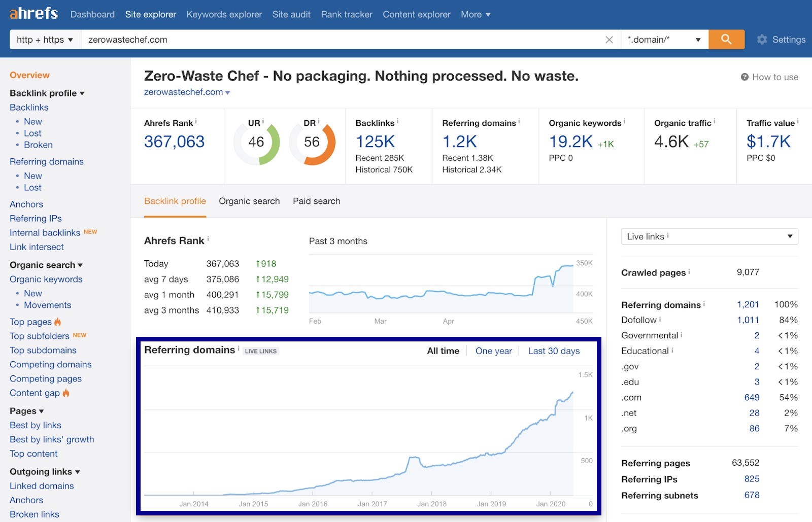Open the More menu in top navigation
Screen dimensions: 812x522
(x=476, y=14)
